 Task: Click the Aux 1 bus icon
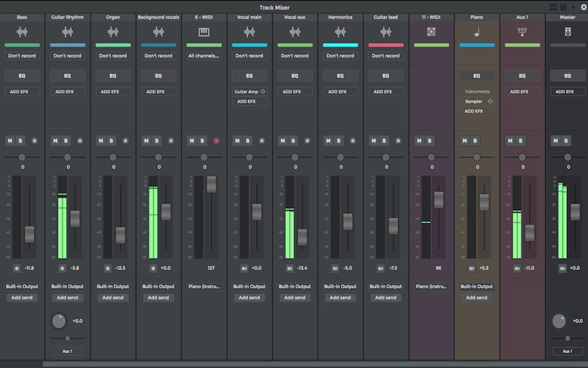tap(522, 32)
